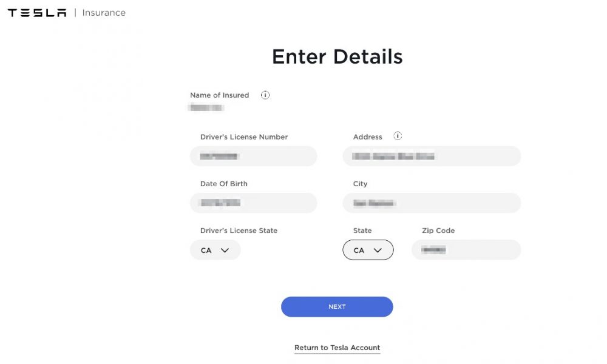Click chevron arrow in address State selector
607x364 pixels.
(378, 251)
